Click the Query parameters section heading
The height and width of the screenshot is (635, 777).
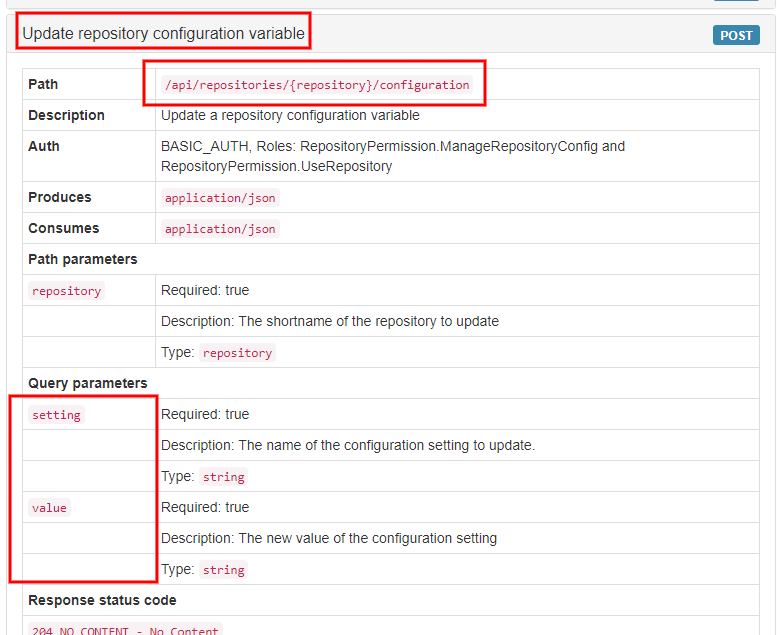(87, 383)
